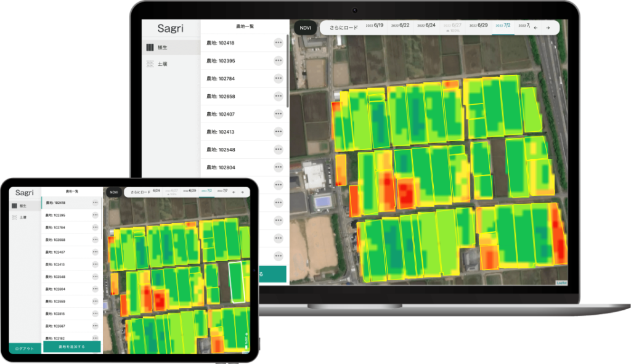The height and width of the screenshot is (364, 631).
Task: Open options menu for 農地: 102548 on laptop
Action: [x=278, y=149]
